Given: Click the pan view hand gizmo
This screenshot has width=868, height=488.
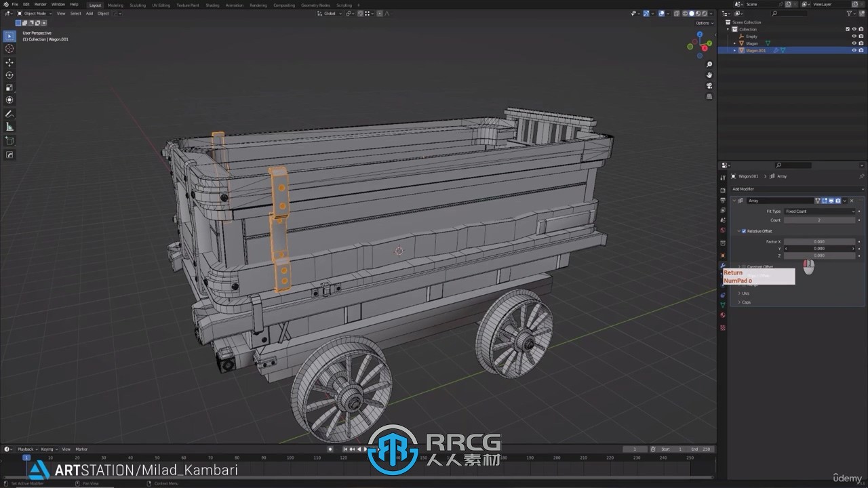Looking at the screenshot, I should (x=709, y=75).
